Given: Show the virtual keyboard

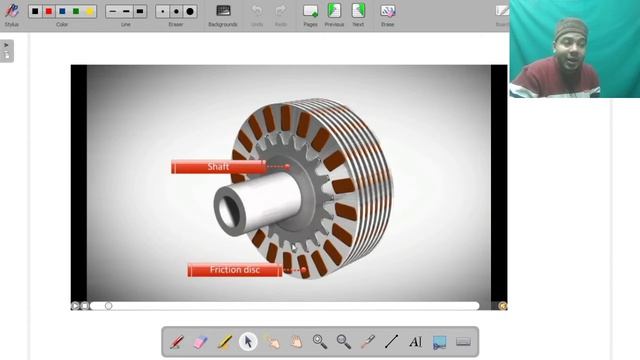Looking at the screenshot, I should pos(463,342).
